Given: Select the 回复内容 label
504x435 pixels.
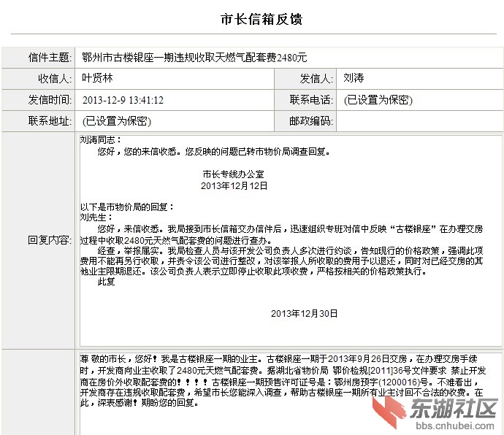Looking at the screenshot, I should pos(50,240).
